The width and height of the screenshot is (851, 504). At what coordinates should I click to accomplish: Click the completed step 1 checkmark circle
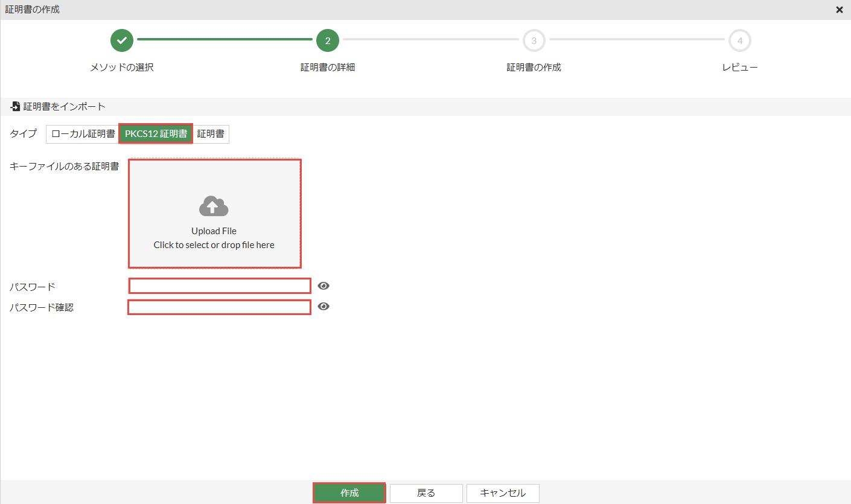click(122, 40)
